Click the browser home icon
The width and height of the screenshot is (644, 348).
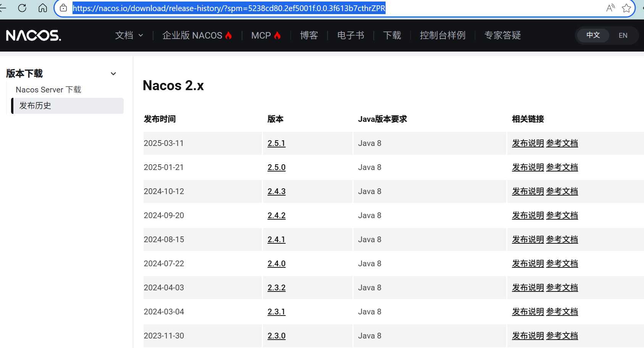tap(43, 8)
